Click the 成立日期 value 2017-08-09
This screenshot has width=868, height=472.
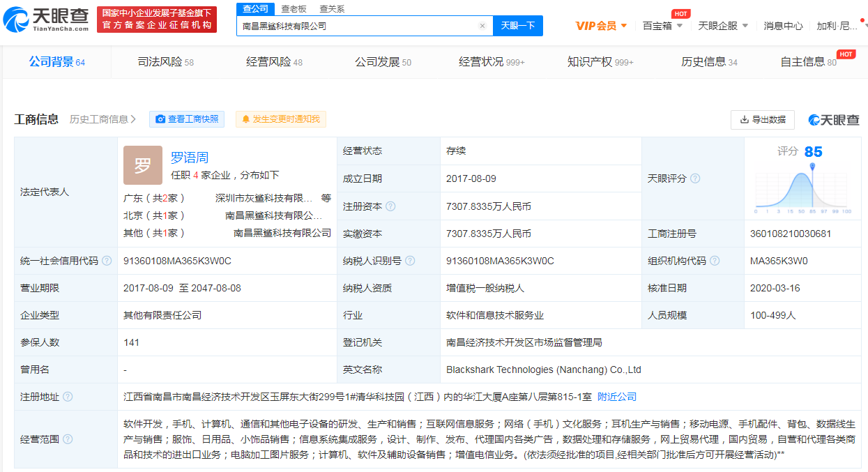pos(471,178)
